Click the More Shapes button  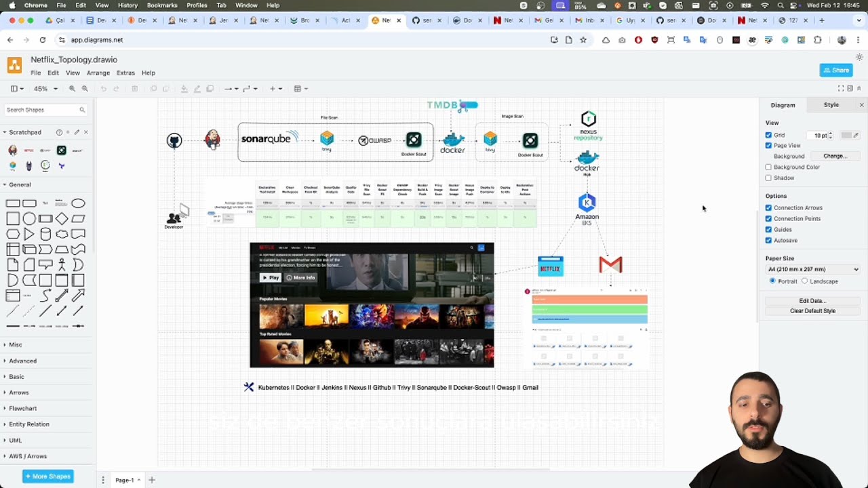(x=47, y=476)
